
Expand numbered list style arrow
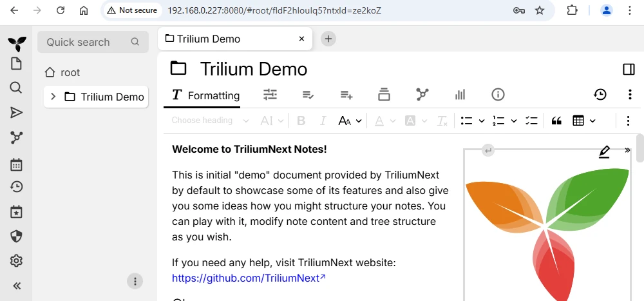[x=514, y=121]
